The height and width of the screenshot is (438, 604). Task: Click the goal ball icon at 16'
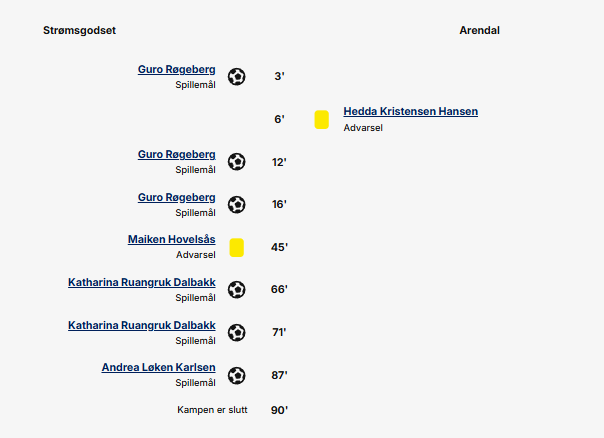point(237,205)
